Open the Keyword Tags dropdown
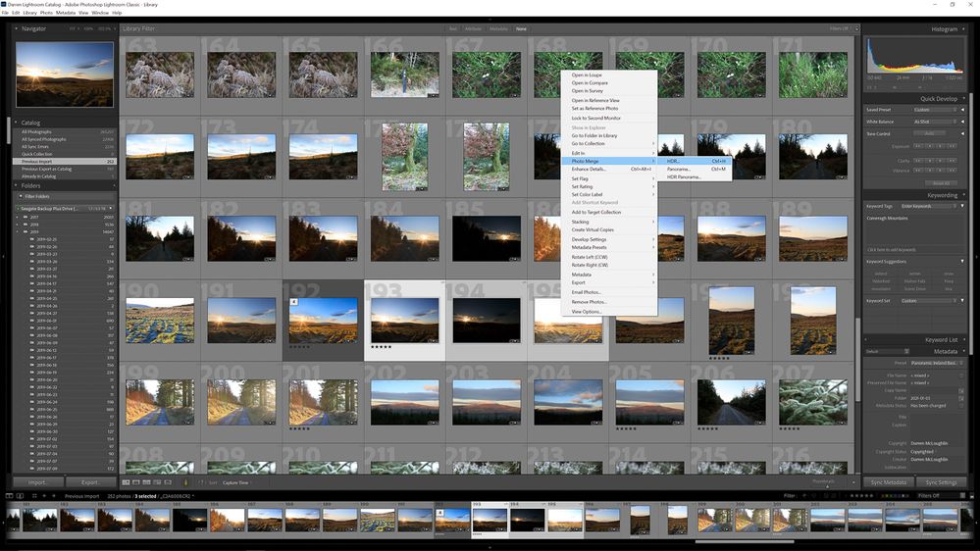980x551 pixels. [x=928, y=206]
